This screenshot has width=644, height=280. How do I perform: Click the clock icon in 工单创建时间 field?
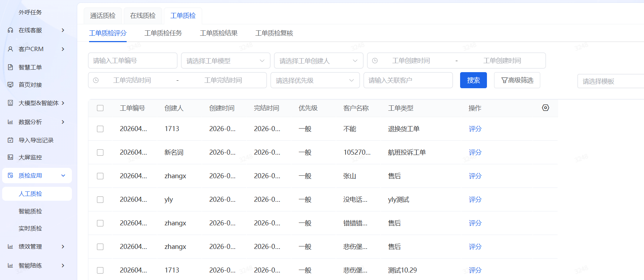(375, 61)
